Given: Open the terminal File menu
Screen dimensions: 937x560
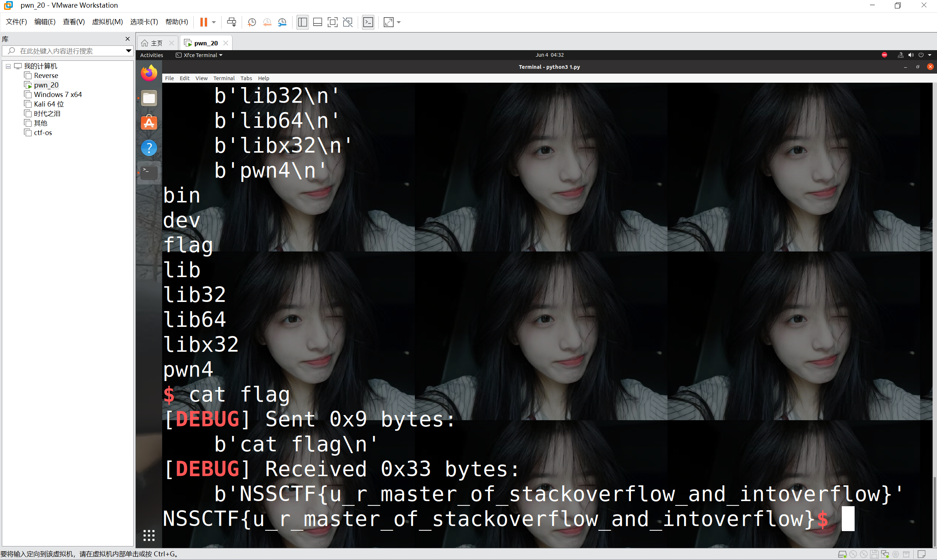Looking at the screenshot, I should tap(170, 78).
